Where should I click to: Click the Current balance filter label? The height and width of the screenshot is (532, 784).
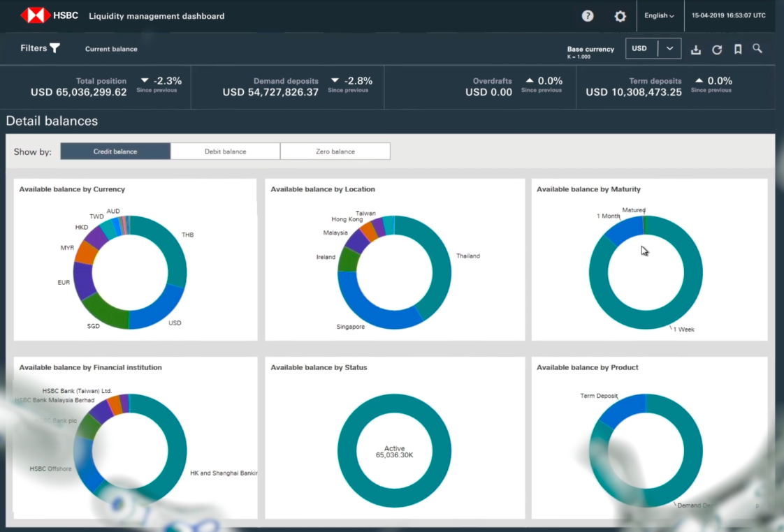click(111, 49)
